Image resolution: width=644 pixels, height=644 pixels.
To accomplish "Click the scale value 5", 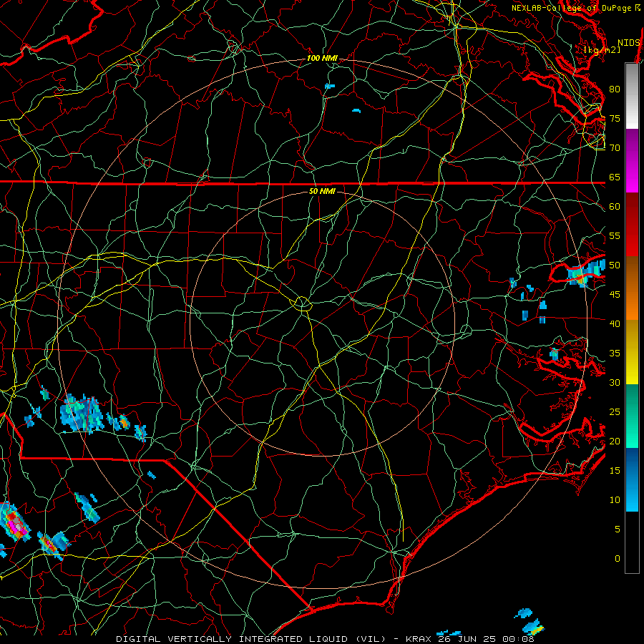I will pos(618,529).
